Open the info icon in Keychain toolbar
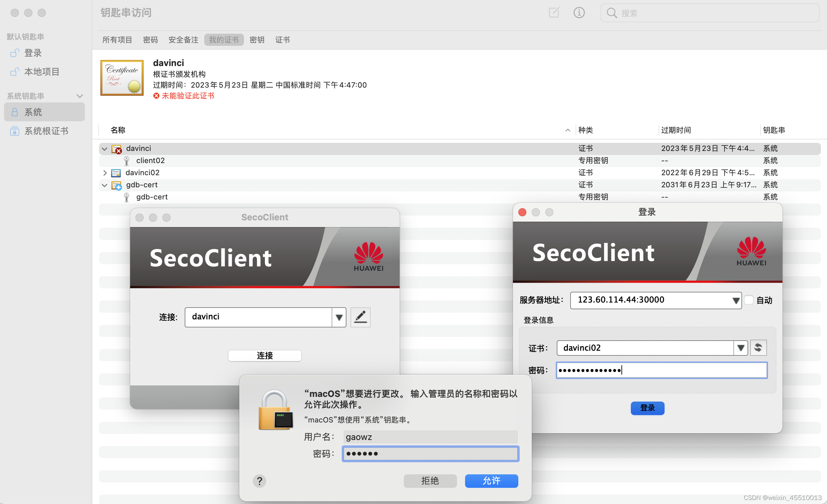This screenshot has width=827, height=504. [x=579, y=13]
